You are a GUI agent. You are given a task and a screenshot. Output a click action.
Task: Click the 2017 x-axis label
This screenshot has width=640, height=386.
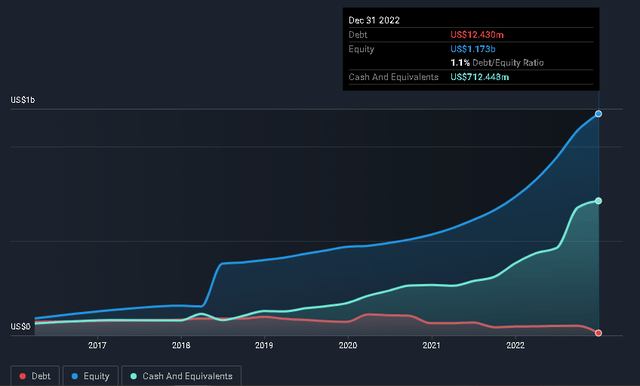coord(97,346)
